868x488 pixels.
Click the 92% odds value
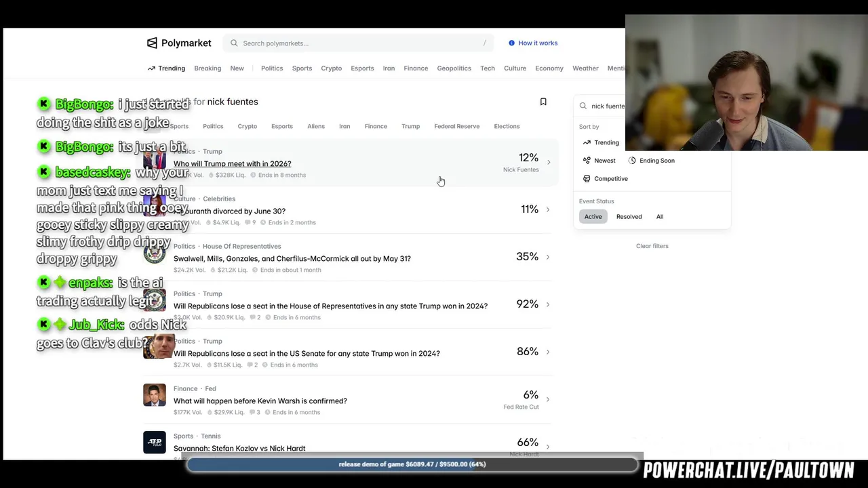[x=527, y=304]
